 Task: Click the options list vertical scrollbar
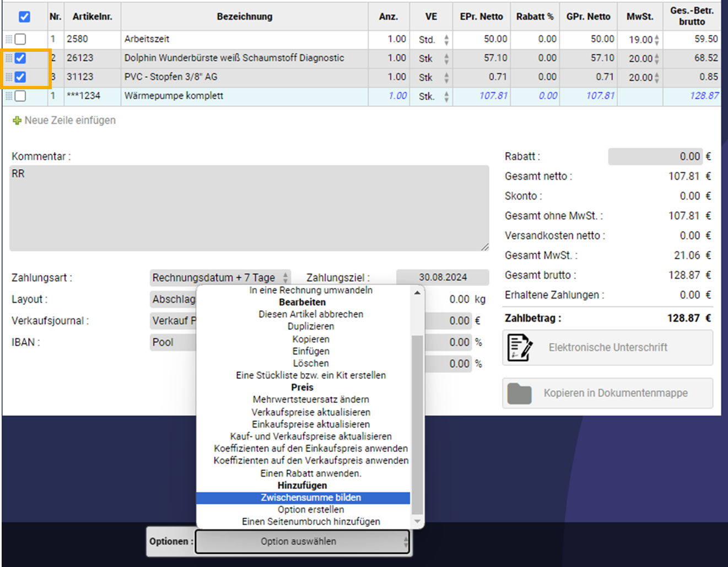pos(417,424)
